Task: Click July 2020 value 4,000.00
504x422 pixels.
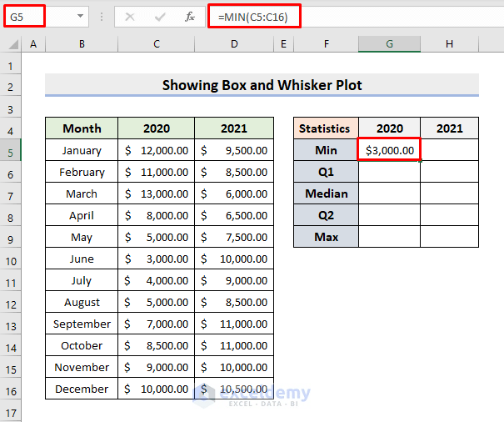Action: 157,280
